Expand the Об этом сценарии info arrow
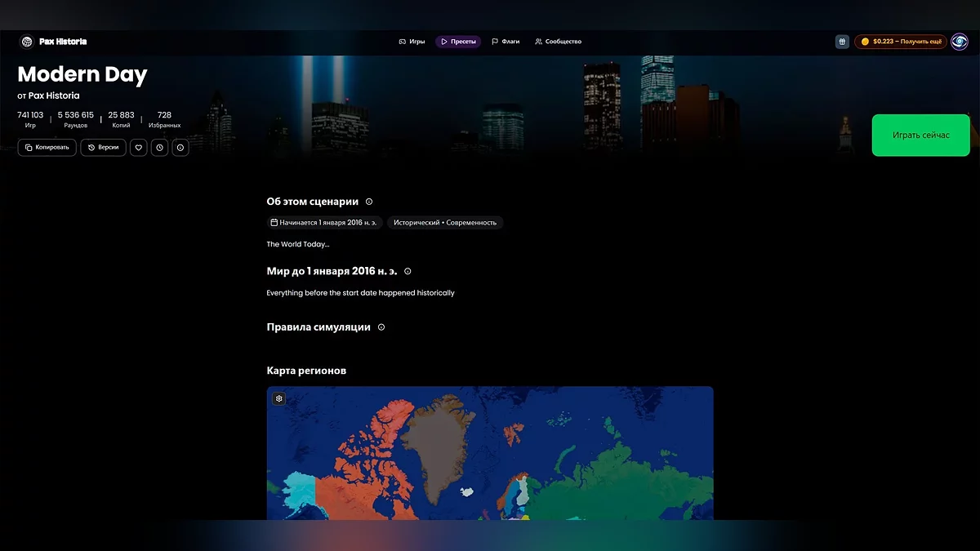The width and height of the screenshot is (980, 551). [369, 202]
